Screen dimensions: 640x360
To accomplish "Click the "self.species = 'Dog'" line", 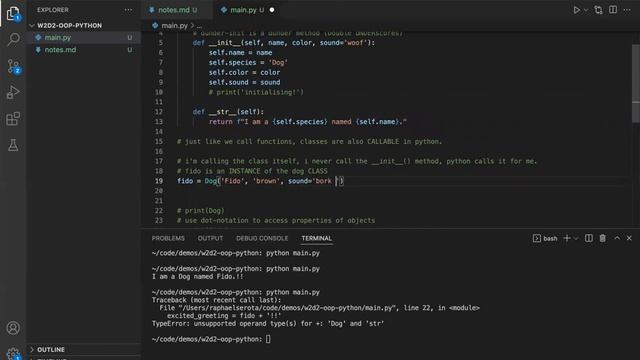I will (248, 62).
